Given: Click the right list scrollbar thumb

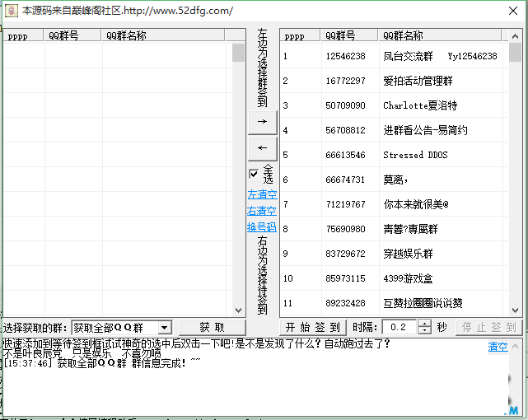Looking at the screenshot, I should 515,53.
